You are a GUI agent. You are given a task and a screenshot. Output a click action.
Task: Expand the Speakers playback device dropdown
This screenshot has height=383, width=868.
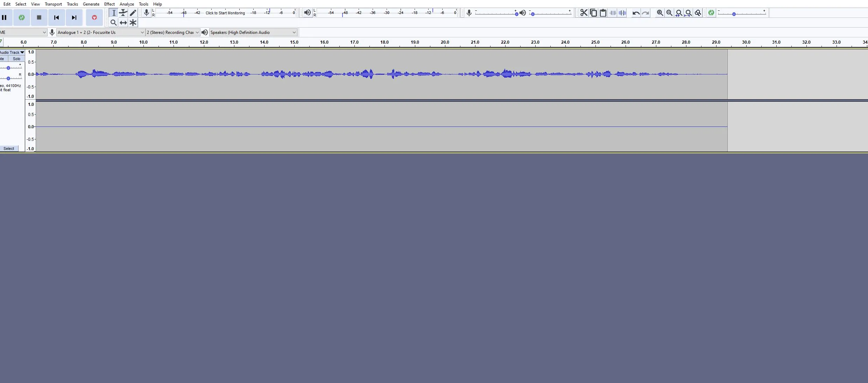[253, 32]
